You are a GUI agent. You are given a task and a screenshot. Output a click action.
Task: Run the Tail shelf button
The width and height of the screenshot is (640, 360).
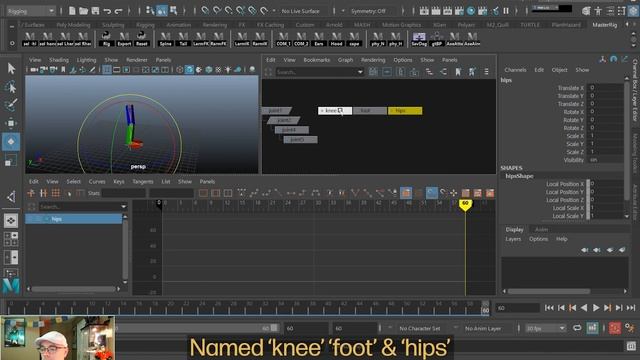(x=183, y=39)
